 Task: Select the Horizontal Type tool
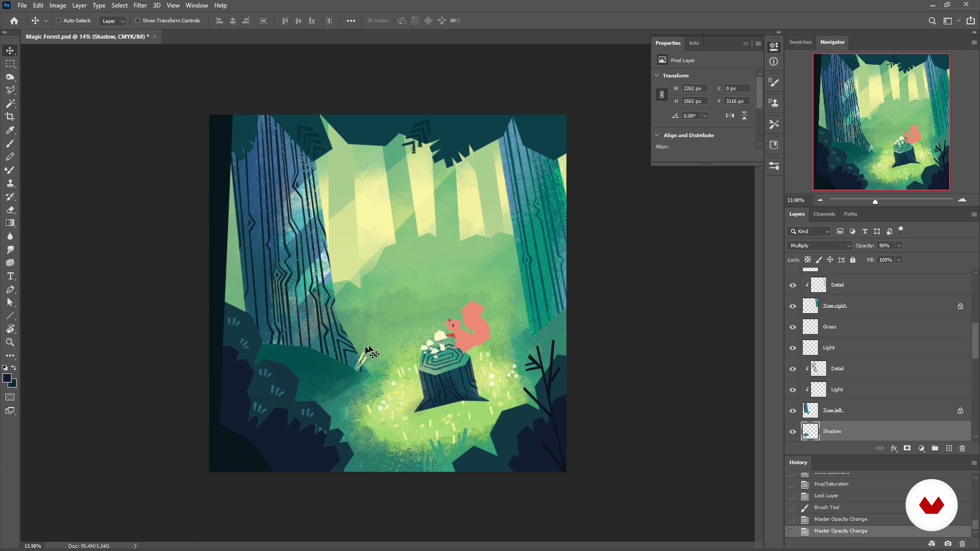[x=10, y=276]
